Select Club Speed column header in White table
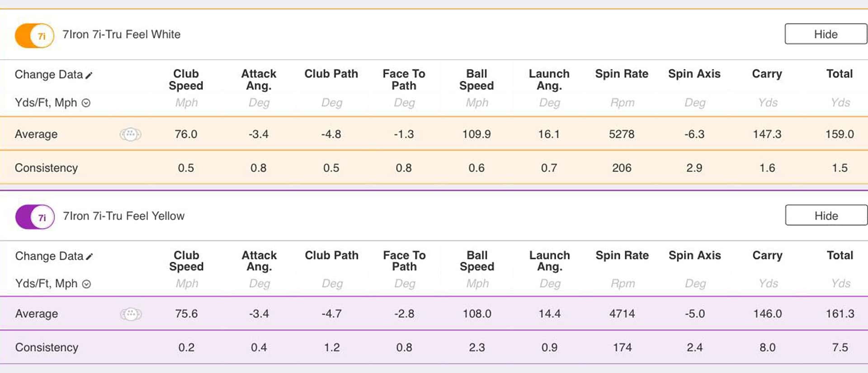Screen dimensions: 868x373 click(x=186, y=79)
